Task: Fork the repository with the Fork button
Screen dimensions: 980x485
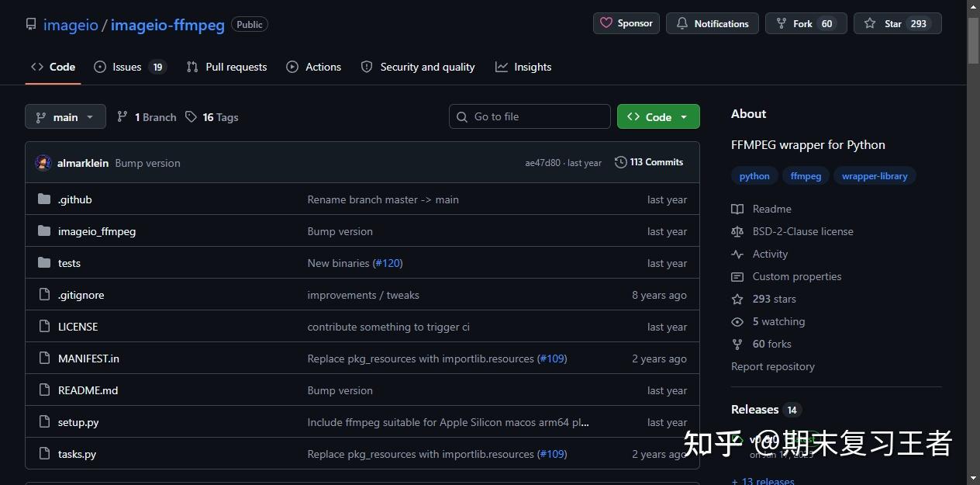Action: pyautogui.click(x=806, y=23)
